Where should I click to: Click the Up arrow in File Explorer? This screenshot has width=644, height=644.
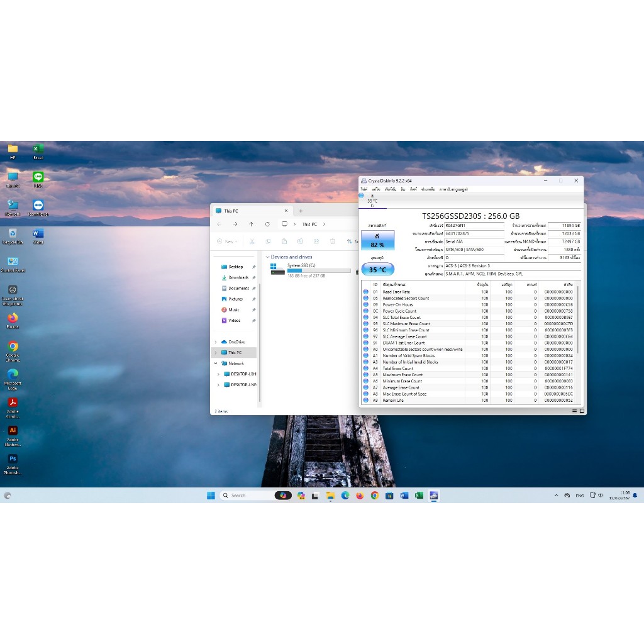pyautogui.click(x=251, y=224)
